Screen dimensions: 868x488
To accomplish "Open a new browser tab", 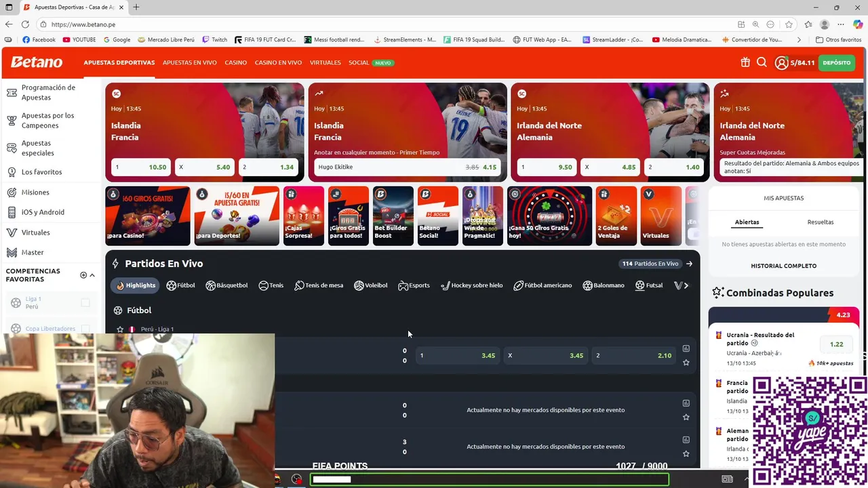I will click(x=136, y=7).
